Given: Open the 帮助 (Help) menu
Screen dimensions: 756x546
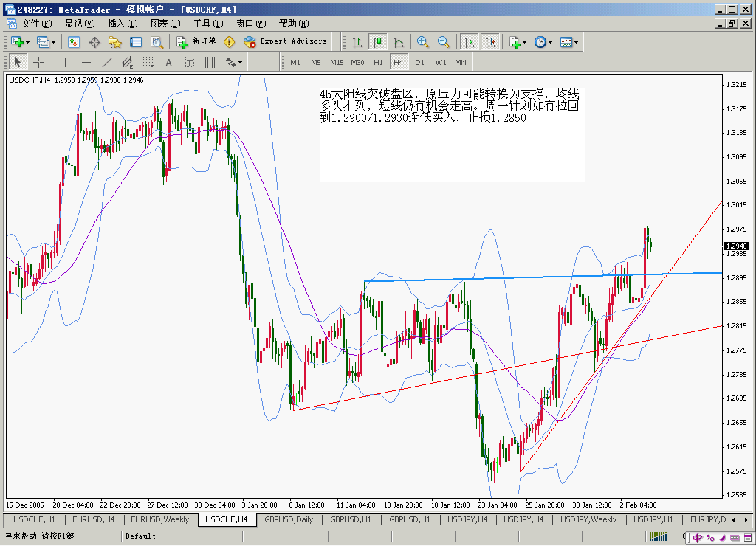Looking at the screenshot, I should coord(294,24).
